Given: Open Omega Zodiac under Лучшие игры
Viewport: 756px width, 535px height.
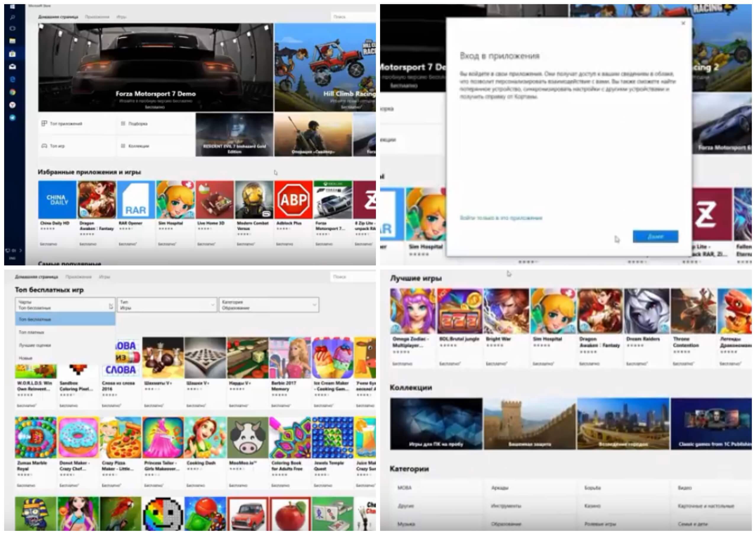Looking at the screenshot, I should 413,328.
